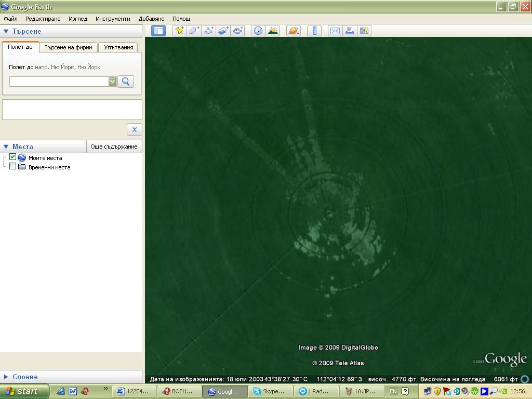Open the Добавяне menu
This screenshot has height=399, width=532.
[151, 19]
